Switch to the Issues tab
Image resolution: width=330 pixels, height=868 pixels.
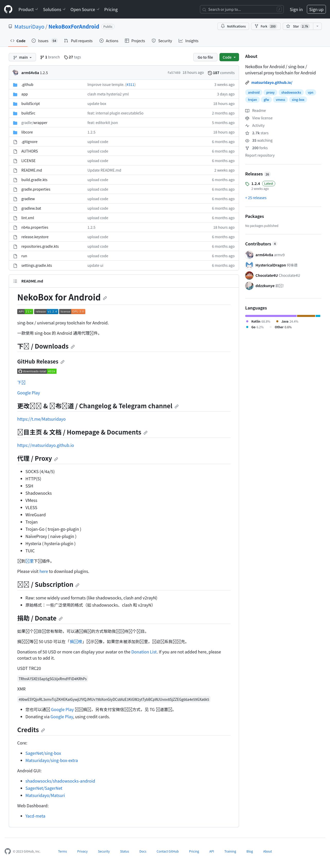pos(44,41)
